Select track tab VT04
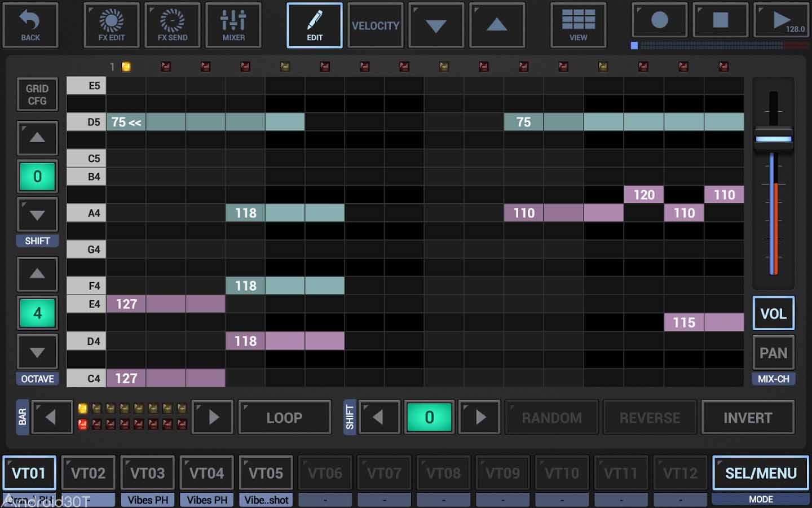The width and height of the screenshot is (812, 508). pyautogui.click(x=207, y=473)
